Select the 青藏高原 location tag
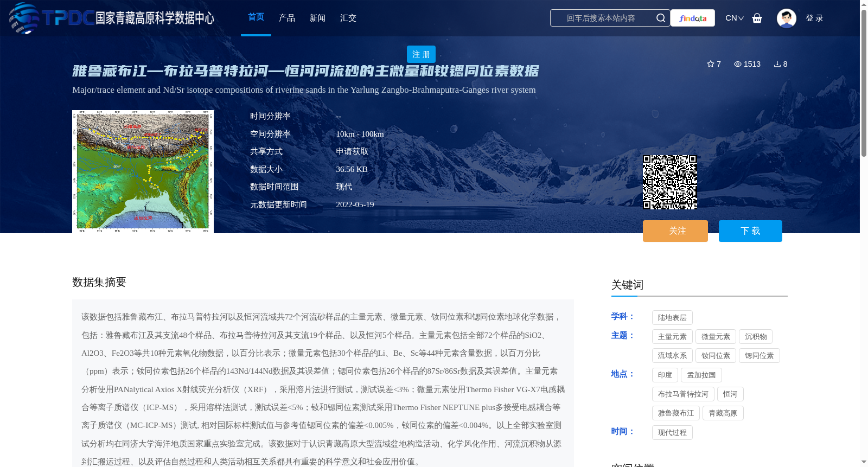The height and width of the screenshot is (467, 868). [723, 413]
